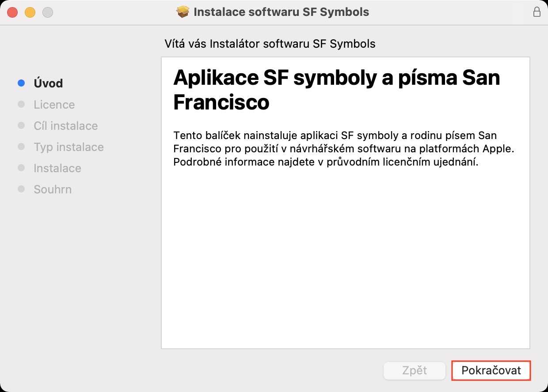Click the gray bullet beside Instalace
548x392 pixels.
point(21,168)
